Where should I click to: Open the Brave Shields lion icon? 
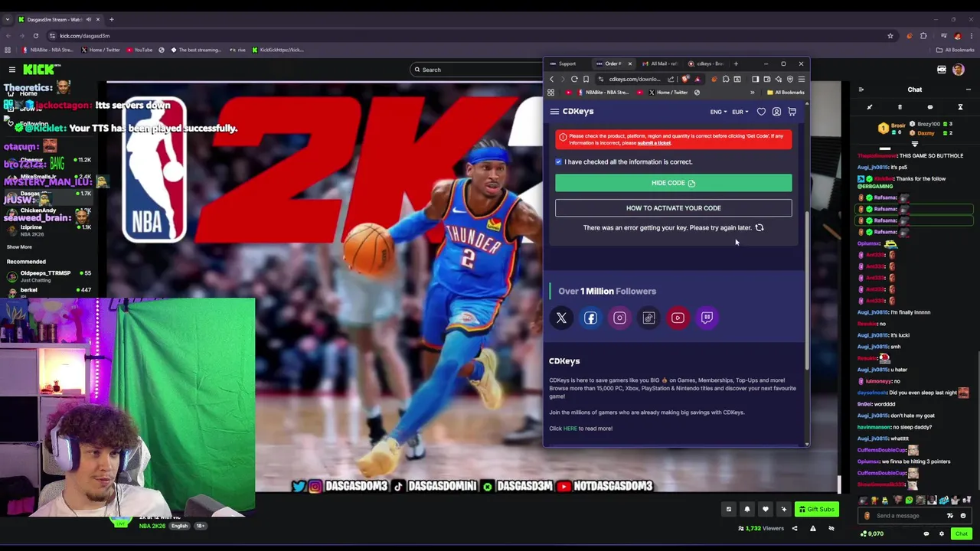pos(685,79)
